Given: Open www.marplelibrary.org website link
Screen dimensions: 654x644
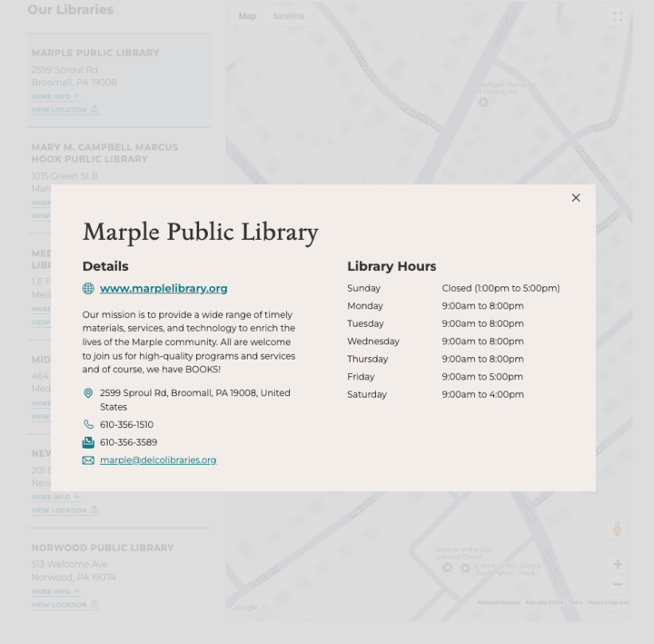Looking at the screenshot, I should tap(163, 288).
